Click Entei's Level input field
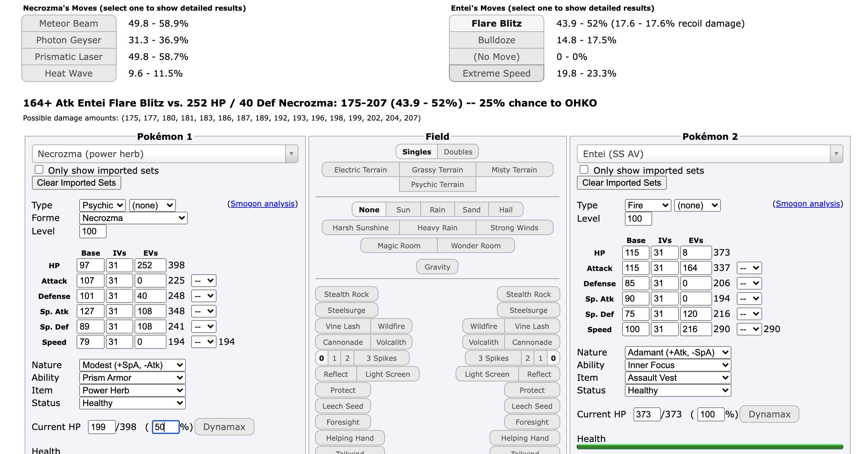The image size is (868, 454). tap(638, 219)
